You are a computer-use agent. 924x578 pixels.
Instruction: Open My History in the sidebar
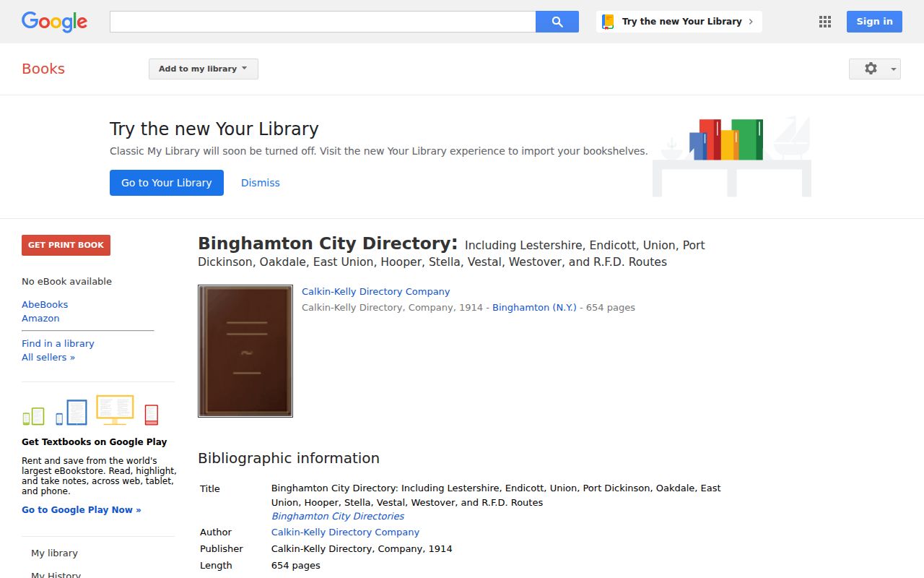tap(56, 574)
